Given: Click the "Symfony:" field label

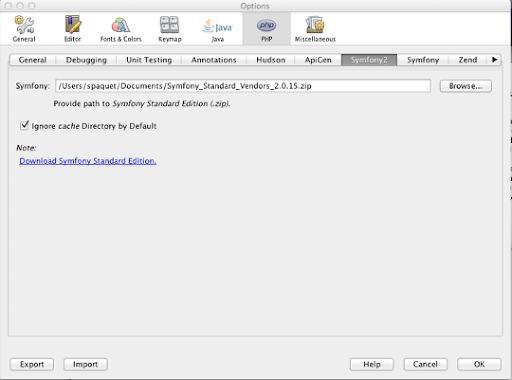Looking at the screenshot, I should (x=33, y=86).
